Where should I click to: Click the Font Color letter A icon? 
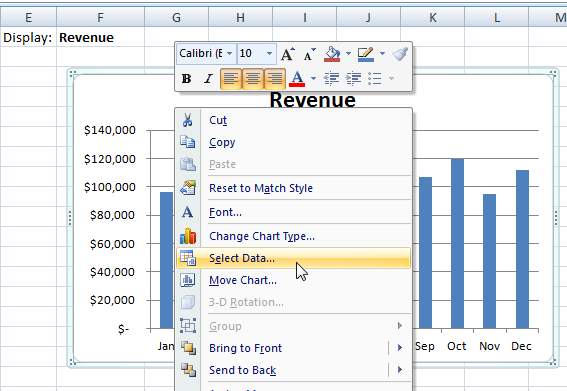click(x=297, y=78)
